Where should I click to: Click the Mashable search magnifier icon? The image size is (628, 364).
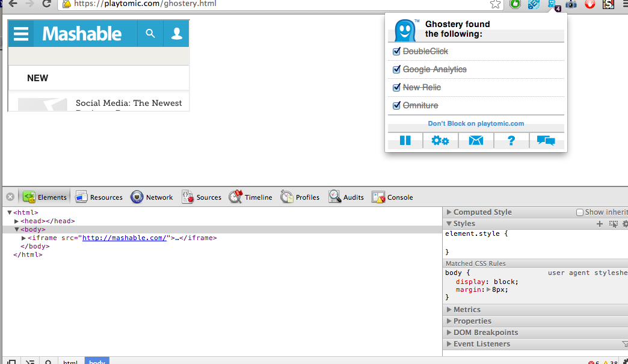pos(150,34)
